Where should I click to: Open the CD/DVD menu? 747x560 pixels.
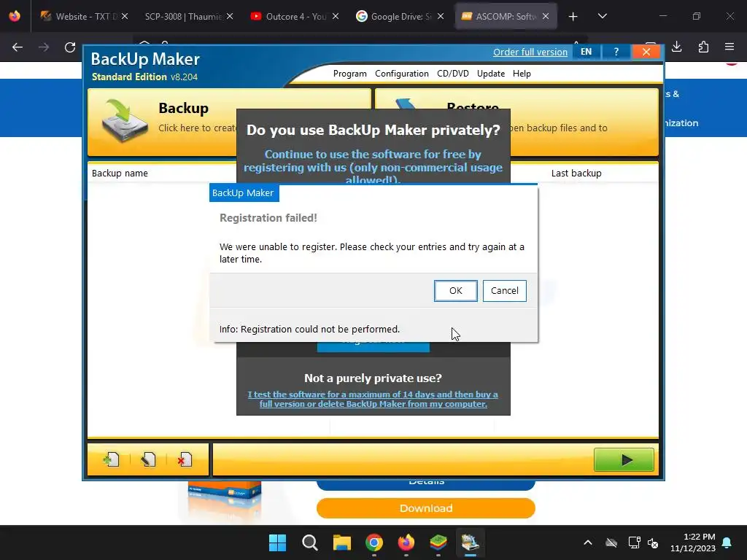click(x=452, y=74)
